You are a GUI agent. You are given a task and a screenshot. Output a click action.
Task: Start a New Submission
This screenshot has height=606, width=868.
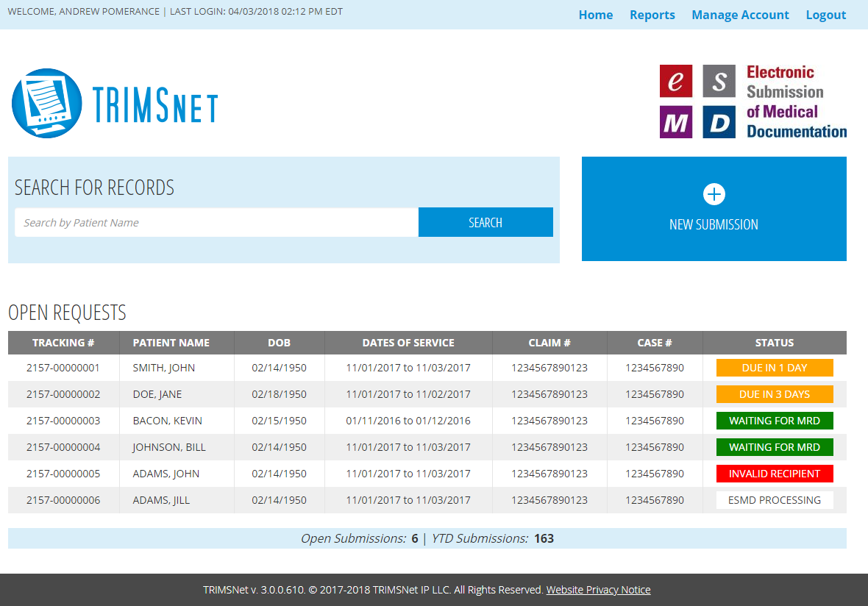click(x=714, y=224)
